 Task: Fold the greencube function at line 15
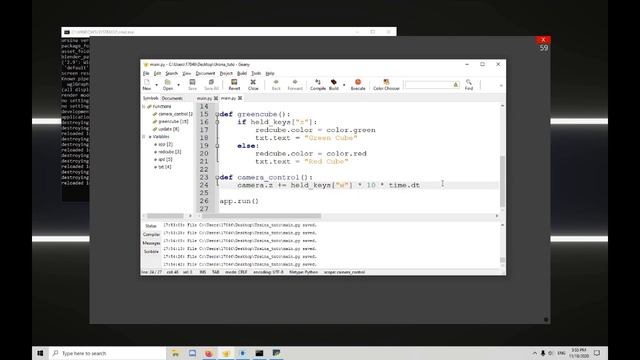(217, 114)
